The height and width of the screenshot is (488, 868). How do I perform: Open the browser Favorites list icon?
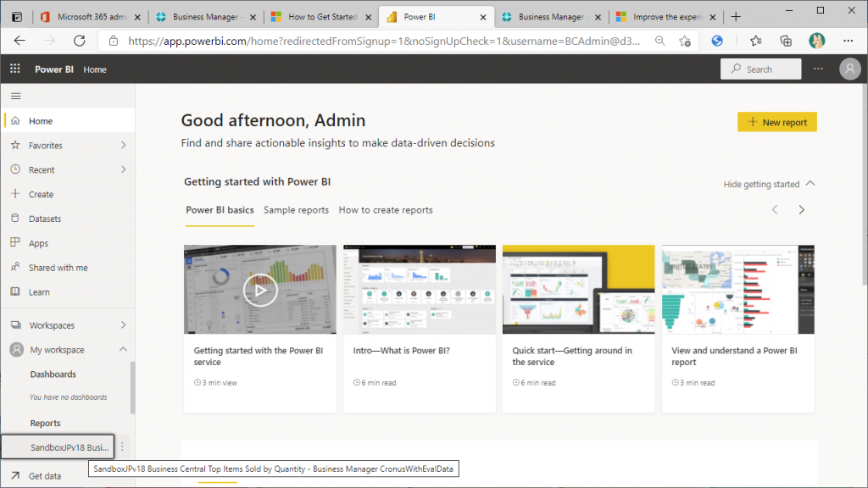tap(755, 41)
